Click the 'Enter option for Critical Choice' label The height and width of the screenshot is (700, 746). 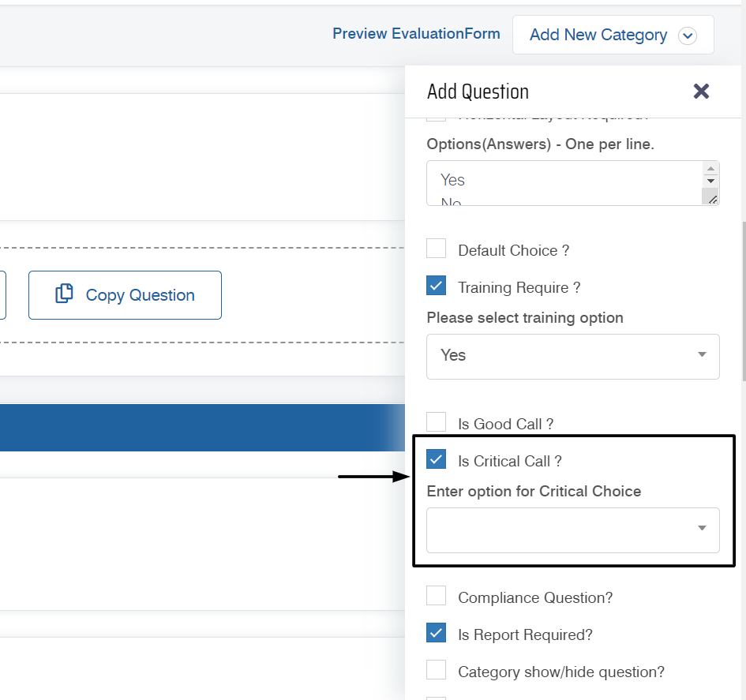coord(534,491)
